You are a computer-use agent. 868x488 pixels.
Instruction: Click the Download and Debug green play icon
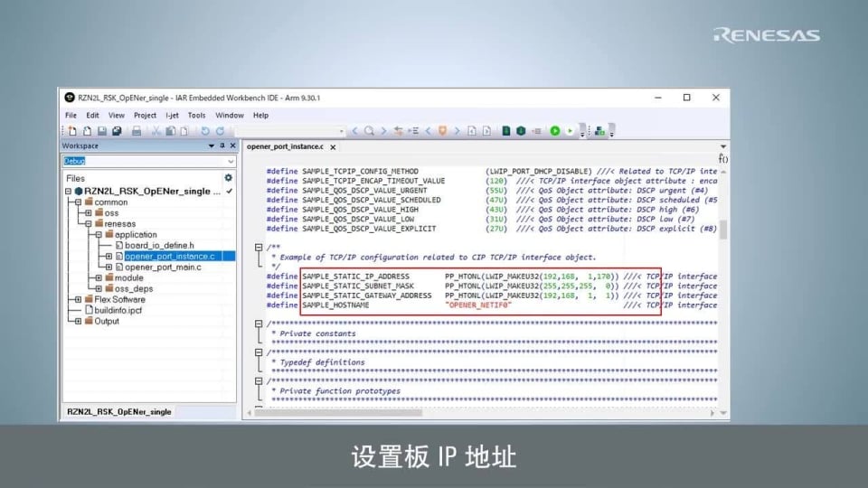pyautogui.click(x=554, y=131)
